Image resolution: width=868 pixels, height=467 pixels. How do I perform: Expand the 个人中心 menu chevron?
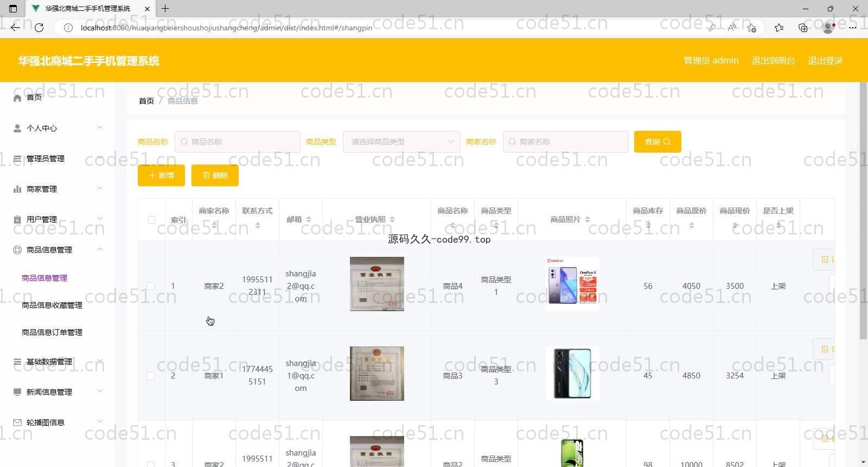pos(99,128)
